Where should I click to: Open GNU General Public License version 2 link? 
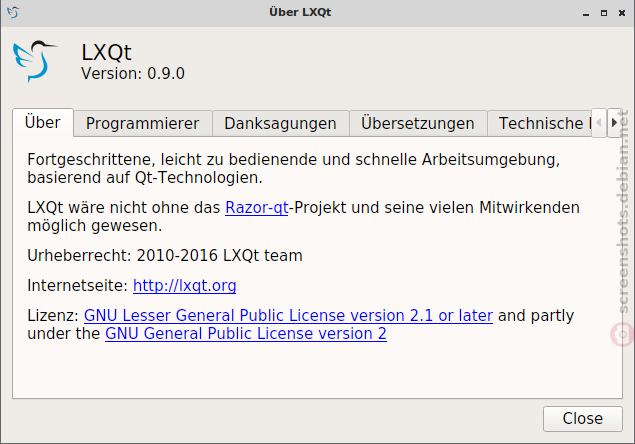[246, 333]
